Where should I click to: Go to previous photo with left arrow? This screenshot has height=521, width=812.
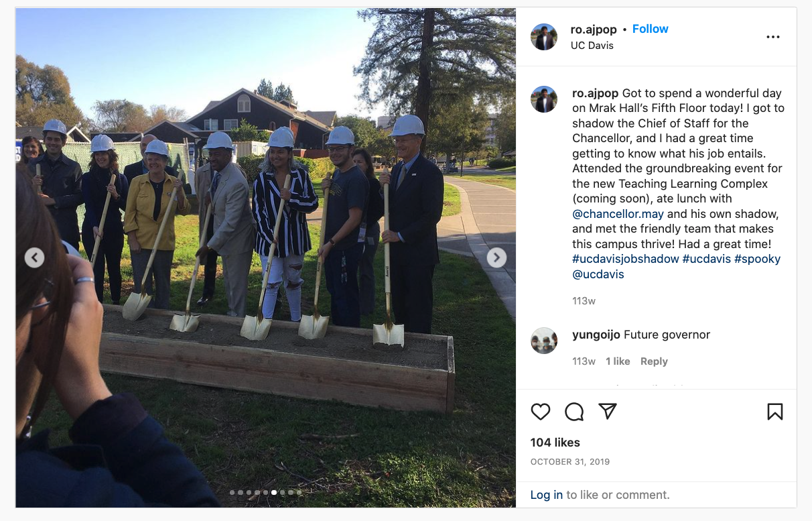[34, 257]
